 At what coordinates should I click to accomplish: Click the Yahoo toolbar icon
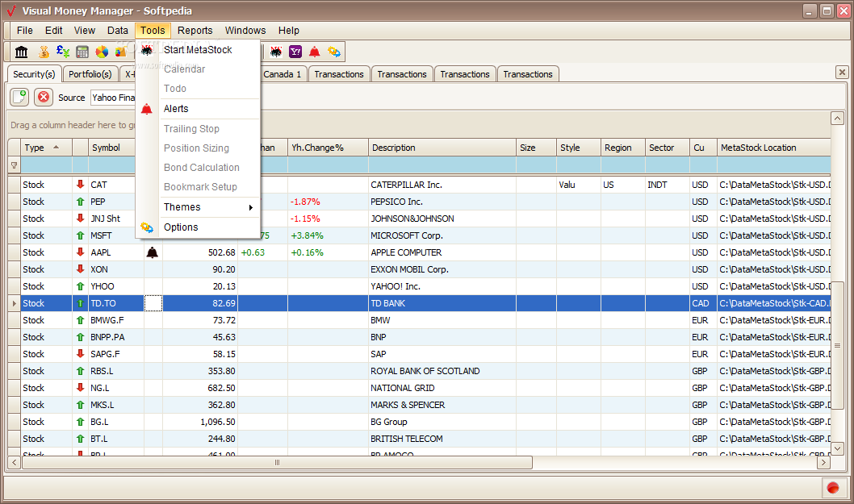pyautogui.click(x=295, y=52)
